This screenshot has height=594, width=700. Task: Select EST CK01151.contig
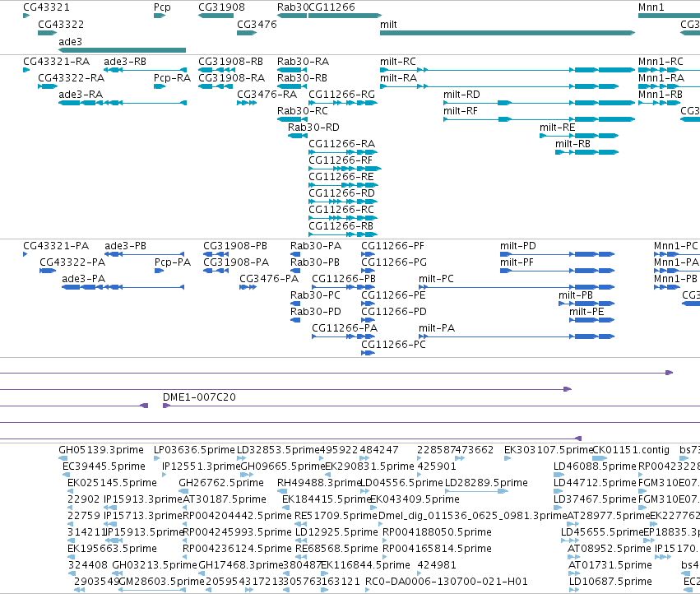point(631,450)
